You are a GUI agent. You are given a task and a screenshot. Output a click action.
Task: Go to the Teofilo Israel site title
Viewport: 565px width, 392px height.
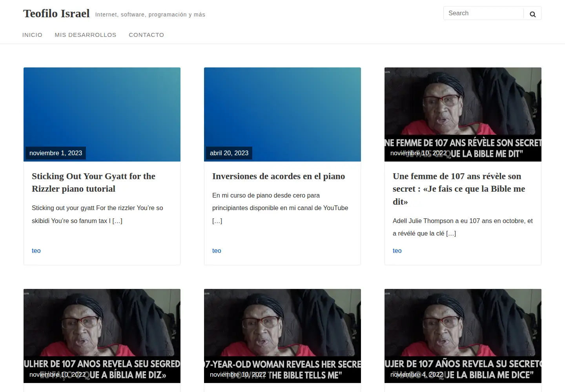[x=56, y=13]
